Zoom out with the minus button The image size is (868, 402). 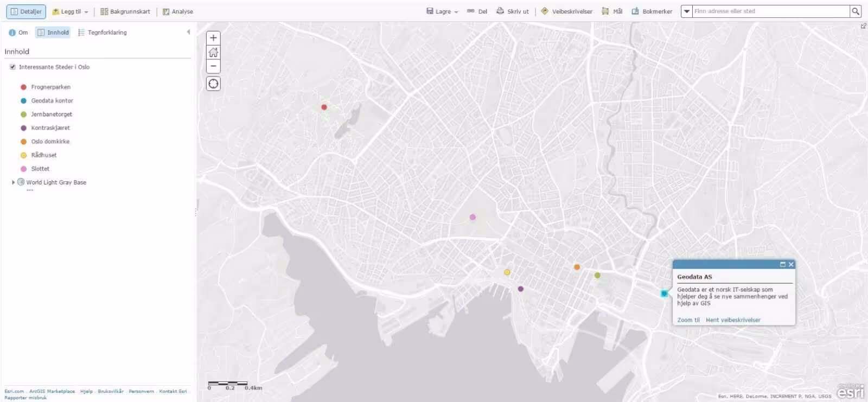(x=213, y=66)
